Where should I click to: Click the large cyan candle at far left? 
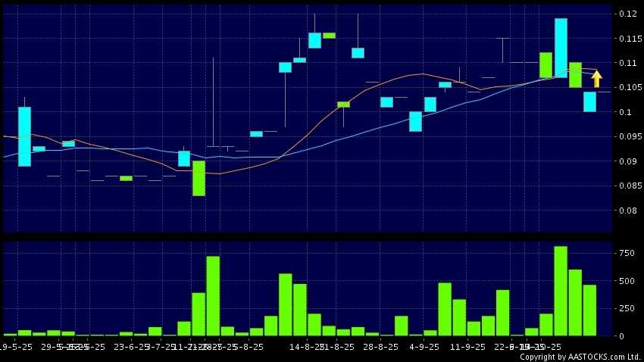(24, 136)
